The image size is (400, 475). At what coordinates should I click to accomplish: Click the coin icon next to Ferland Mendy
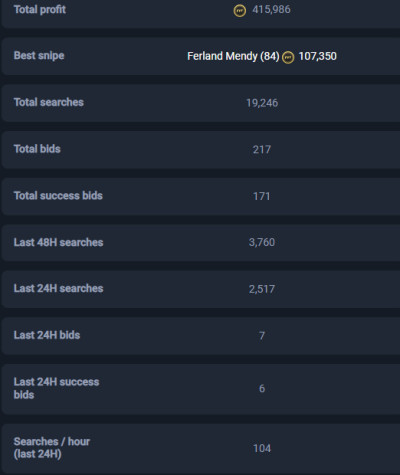click(288, 57)
